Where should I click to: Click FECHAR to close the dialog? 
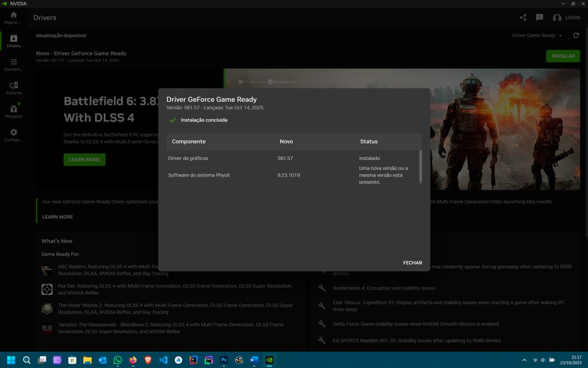tap(412, 263)
